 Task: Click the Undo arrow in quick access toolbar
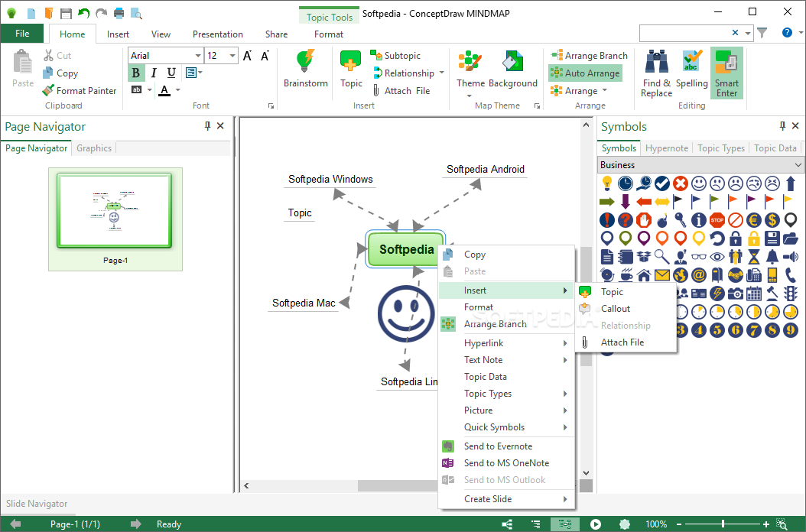pyautogui.click(x=83, y=13)
